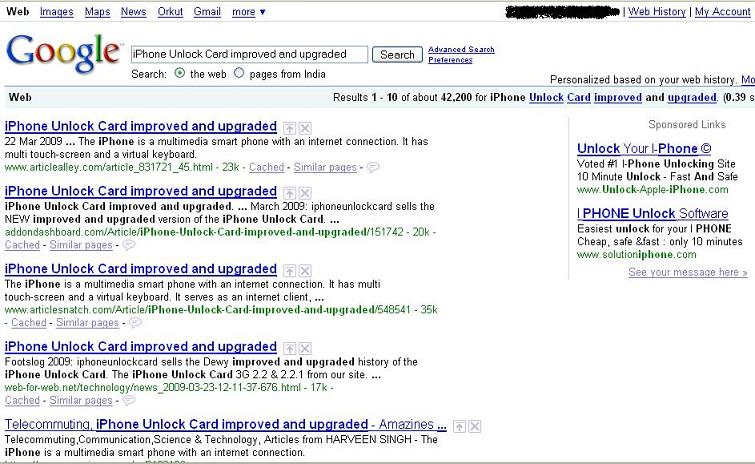Viewport: 755px width, 464px height.
Task: Open Gmail from top bar
Action: point(207,12)
